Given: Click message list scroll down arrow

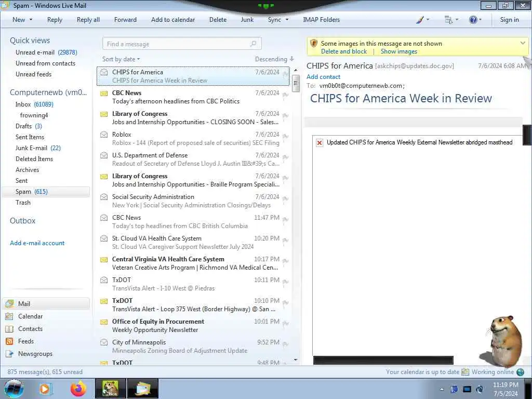Looking at the screenshot, I should pos(296,360).
